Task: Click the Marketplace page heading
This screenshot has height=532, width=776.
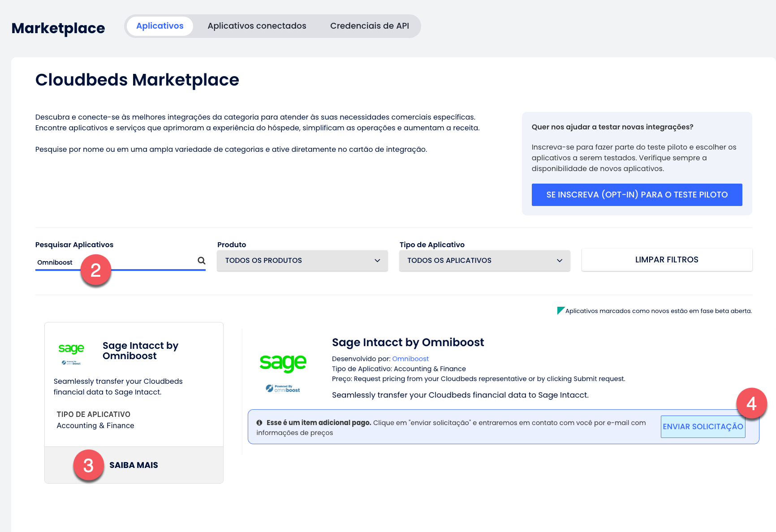Action: coord(58,28)
